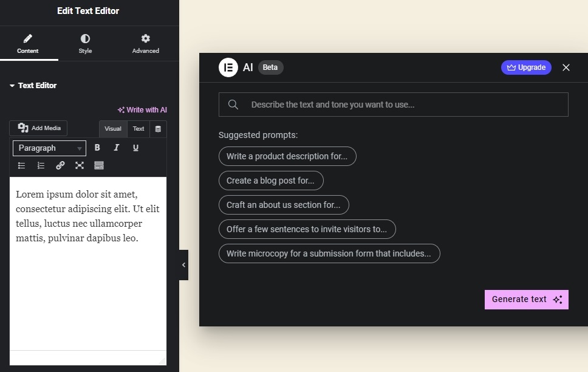Click the Generate text button
Image resolution: width=588 pixels, height=372 pixels.
[x=526, y=300]
